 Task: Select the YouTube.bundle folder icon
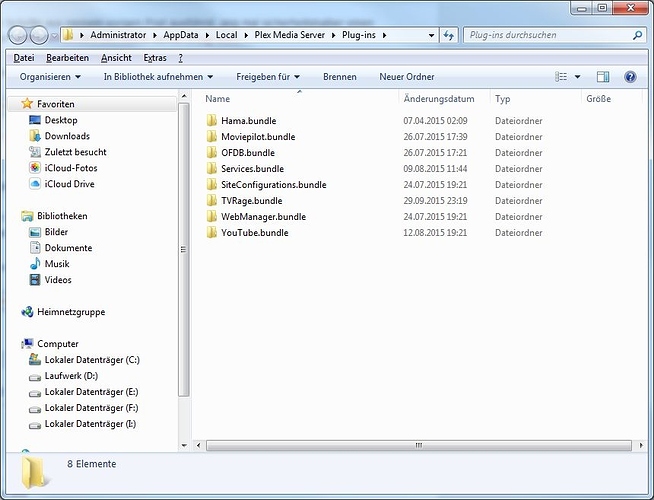(211, 232)
